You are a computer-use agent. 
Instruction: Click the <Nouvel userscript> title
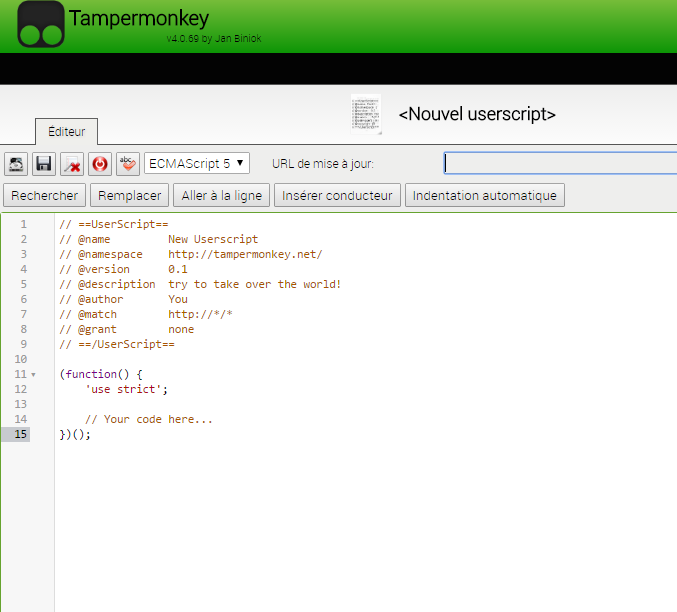pyautogui.click(x=477, y=114)
